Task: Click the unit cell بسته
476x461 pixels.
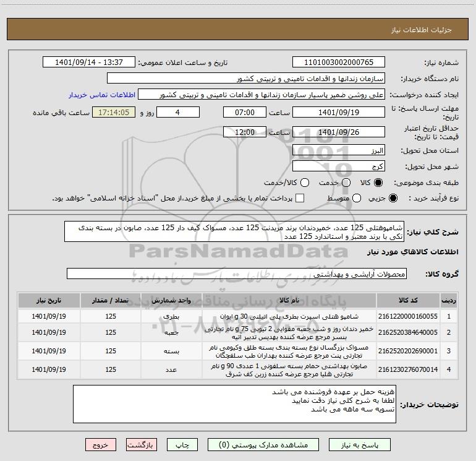Action: point(171,351)
